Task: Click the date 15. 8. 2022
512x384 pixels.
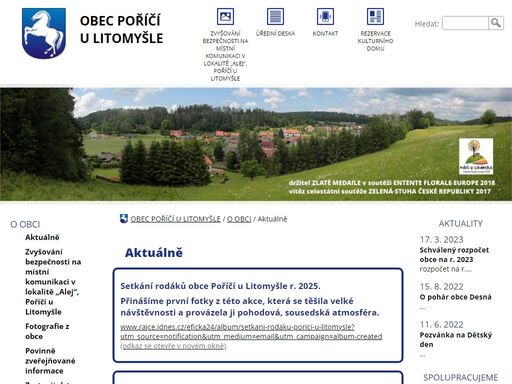Action: click(441, 287)
